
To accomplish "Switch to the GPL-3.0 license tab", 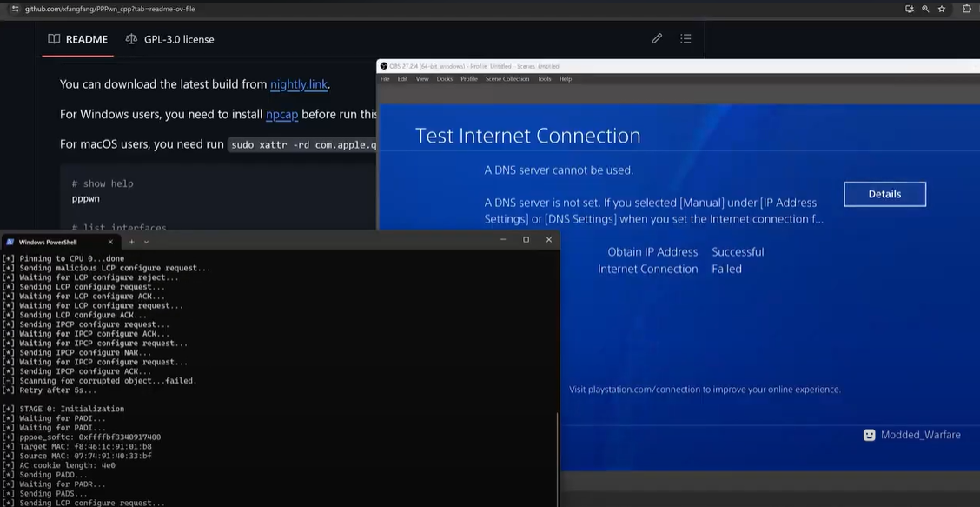I will [170, 39].
